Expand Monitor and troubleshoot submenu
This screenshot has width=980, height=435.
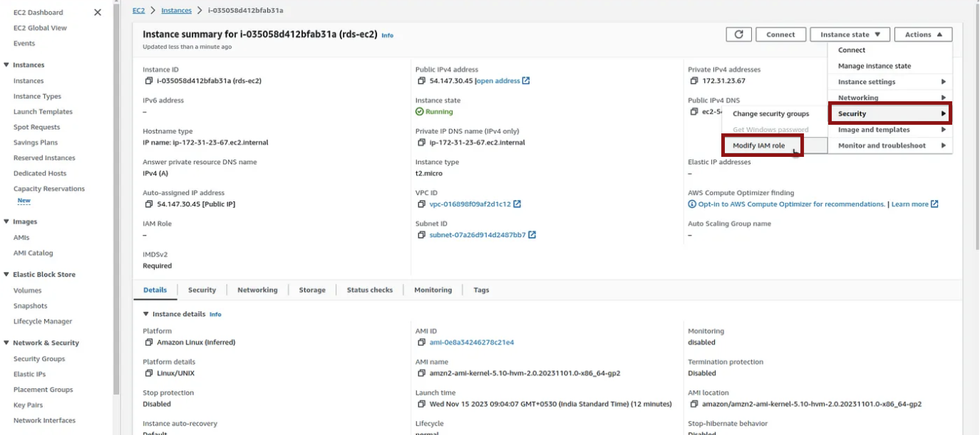click(890, 145)
